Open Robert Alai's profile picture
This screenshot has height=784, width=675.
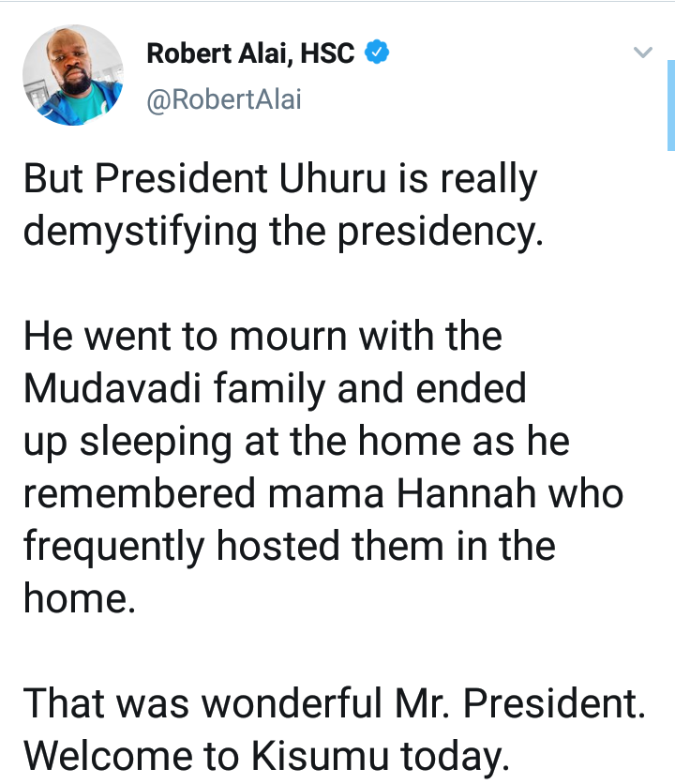click(x=73, y=75)
